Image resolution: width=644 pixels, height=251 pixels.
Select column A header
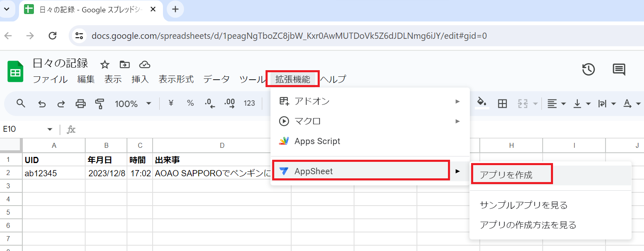(54, 145)
